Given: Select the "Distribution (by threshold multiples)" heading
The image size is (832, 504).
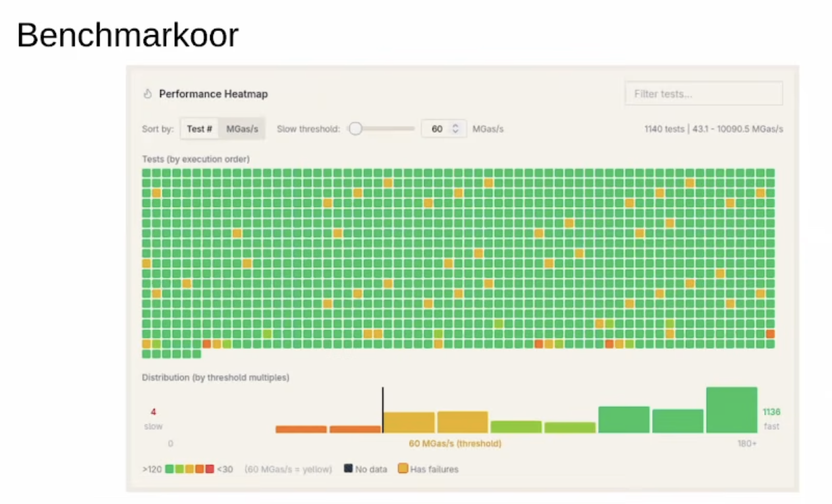Looking at the screenshot, I should tap(216, 377).
